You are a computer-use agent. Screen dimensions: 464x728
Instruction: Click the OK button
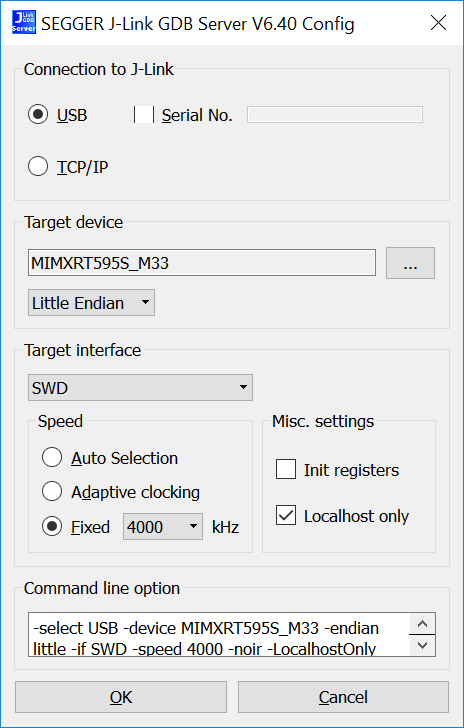click(x=121, y=697)
